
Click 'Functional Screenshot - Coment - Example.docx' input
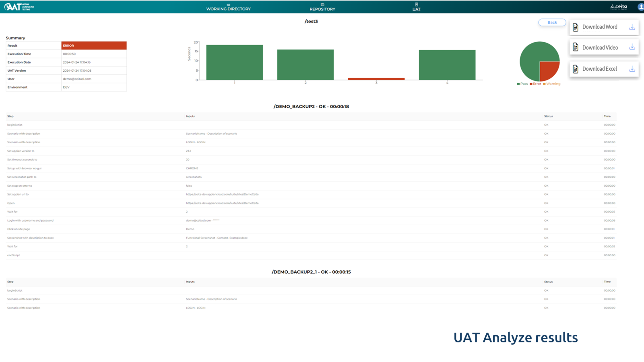tap(217, 238)
